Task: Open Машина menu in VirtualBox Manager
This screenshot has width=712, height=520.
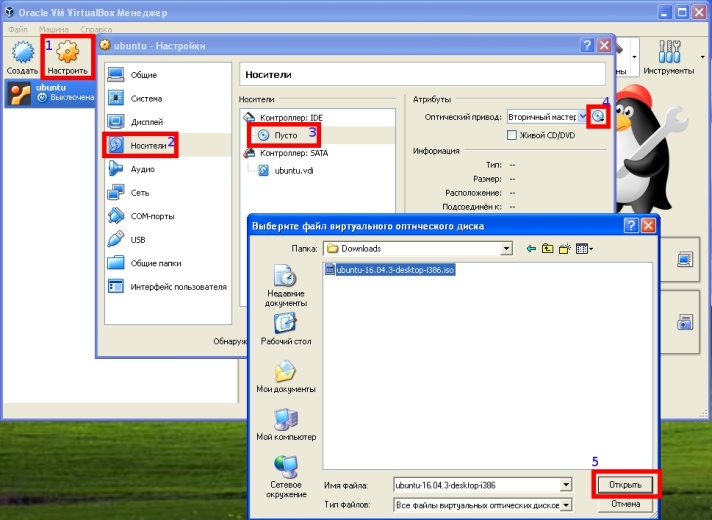Action: pos(54,29)
